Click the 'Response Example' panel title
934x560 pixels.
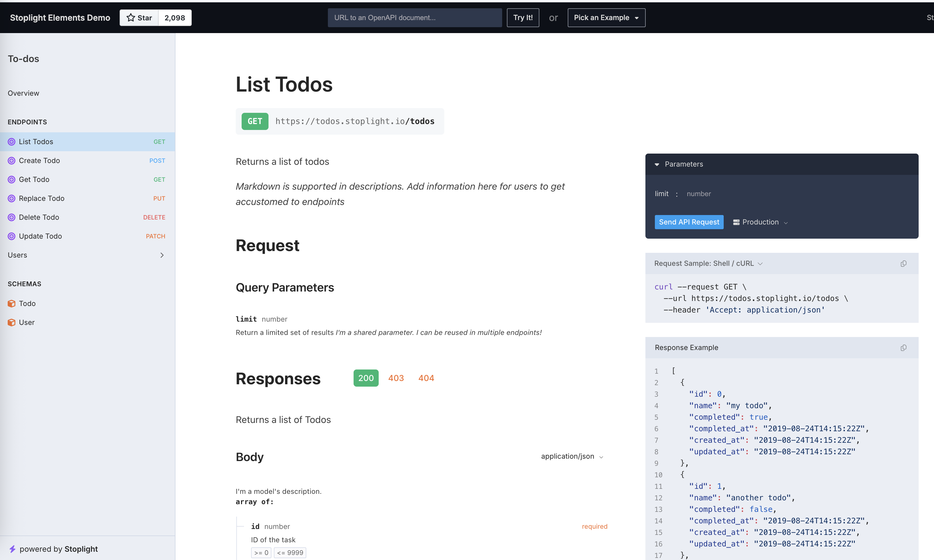pyautogui.click(x=686, y=348)
